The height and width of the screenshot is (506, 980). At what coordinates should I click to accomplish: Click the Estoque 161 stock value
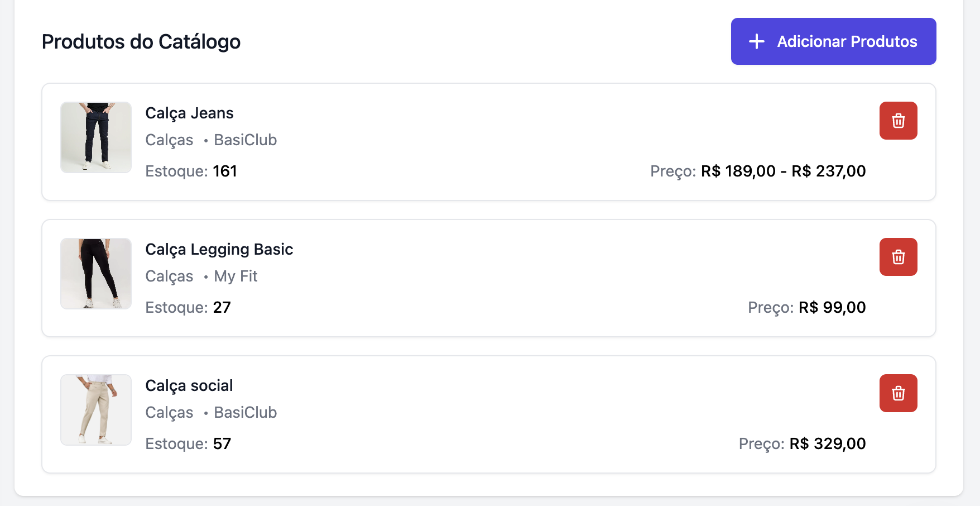point(225,171)
